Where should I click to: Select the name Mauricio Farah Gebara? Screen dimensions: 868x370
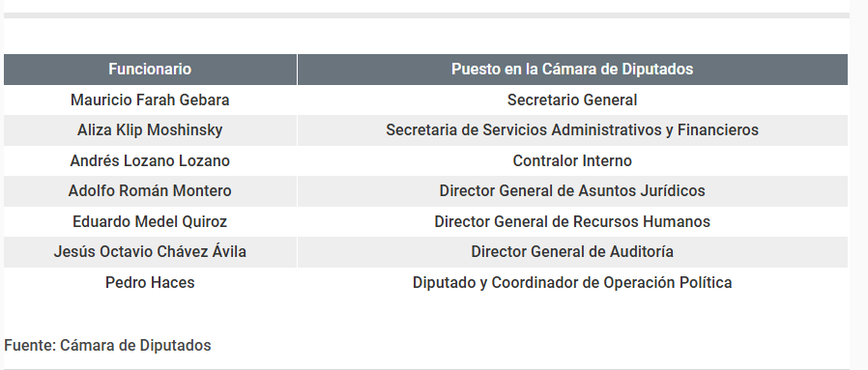coord(150,100)
